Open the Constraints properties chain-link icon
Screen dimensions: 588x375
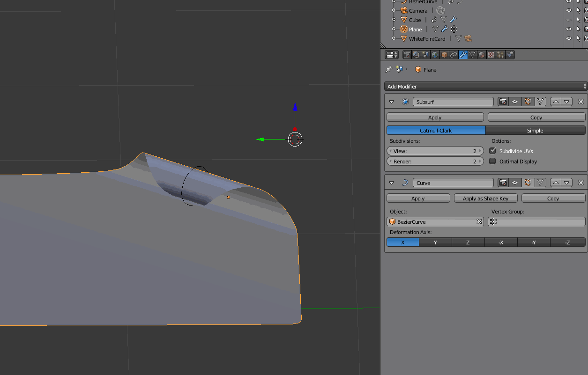(x=453, y=55)
